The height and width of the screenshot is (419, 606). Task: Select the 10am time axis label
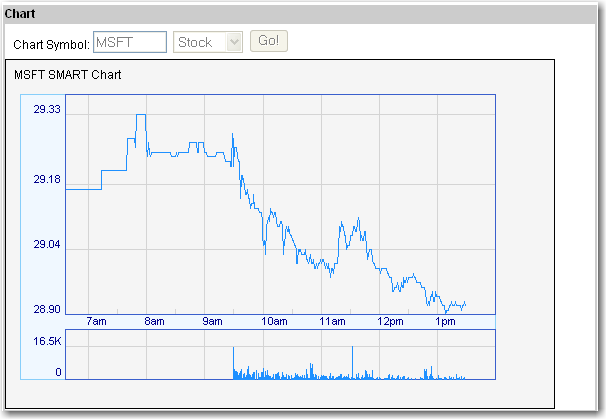click(274, 321)
